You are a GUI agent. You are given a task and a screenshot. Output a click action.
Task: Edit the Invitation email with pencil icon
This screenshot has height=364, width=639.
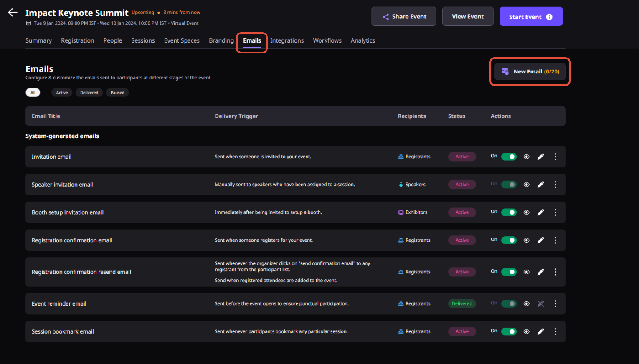(x=540, y=157)
